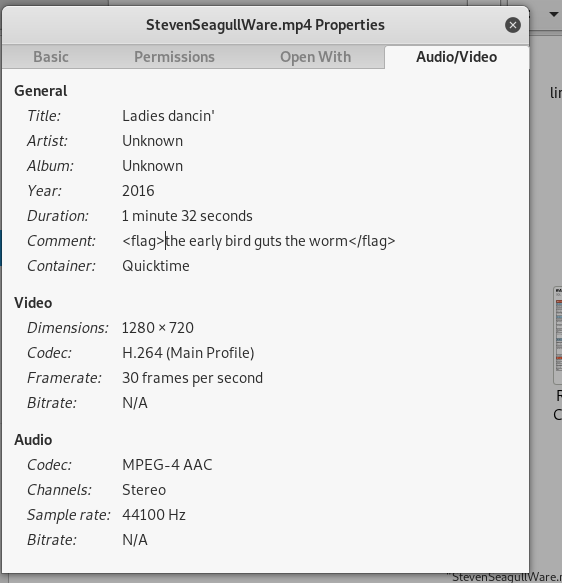This screenshot has height=583, width=562.
Task: Open the Permissions tab
Action: [x=174, y=57]
